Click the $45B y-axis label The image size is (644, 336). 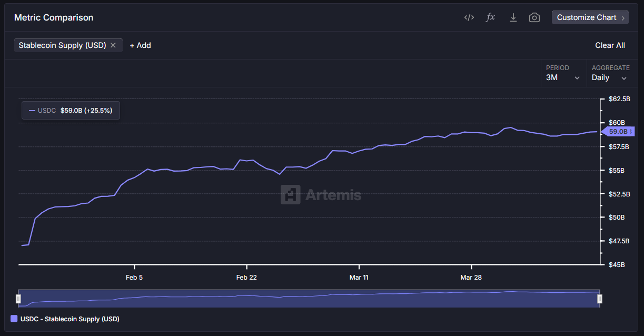point(617,265)
